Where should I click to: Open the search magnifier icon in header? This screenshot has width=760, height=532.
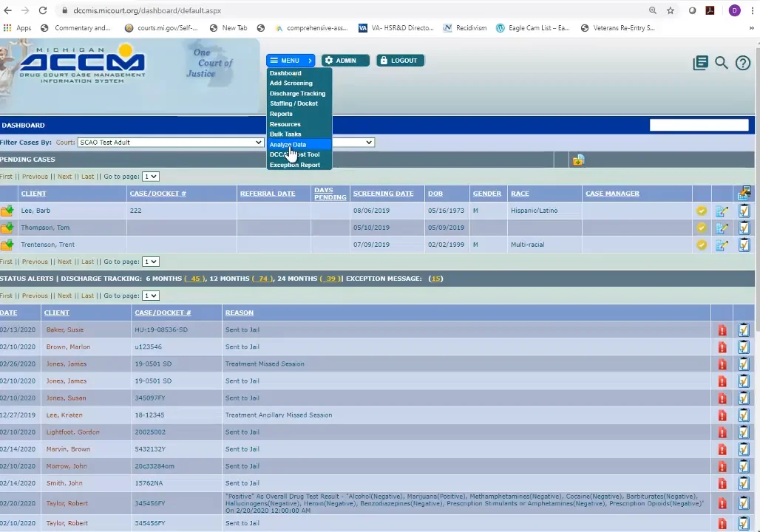[x=721, y=64]
